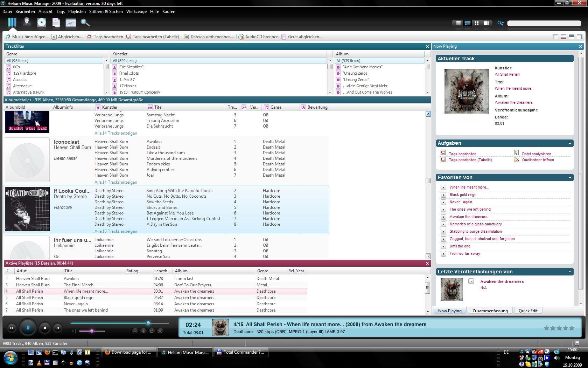
Task: Close the Now Playing panel
Action: point(581,46)
